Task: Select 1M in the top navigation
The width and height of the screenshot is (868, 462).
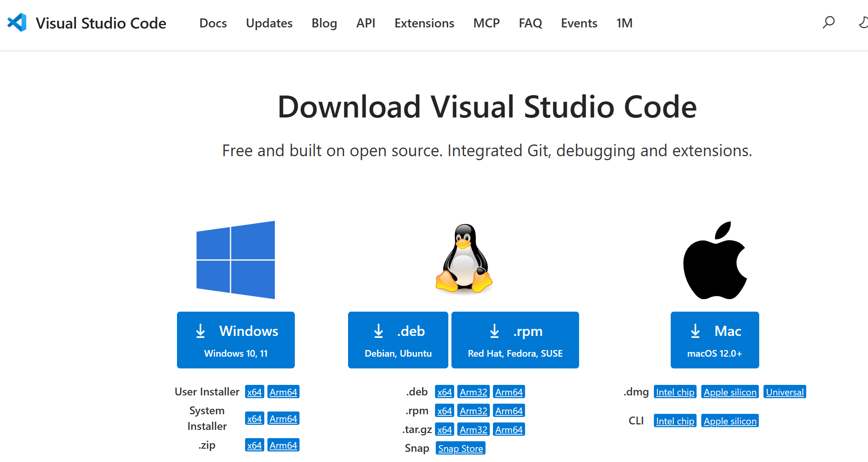Action: pos(624,23)
